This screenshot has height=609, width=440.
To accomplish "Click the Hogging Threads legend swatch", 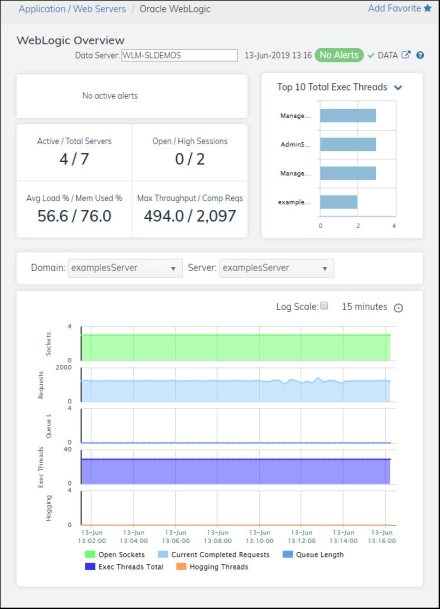I will (x=181, y=566).
